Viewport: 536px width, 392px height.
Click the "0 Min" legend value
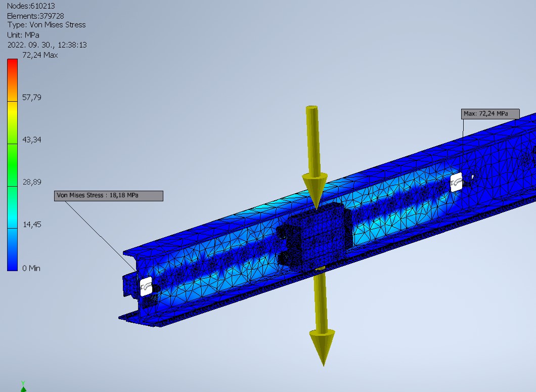[31, 268]
